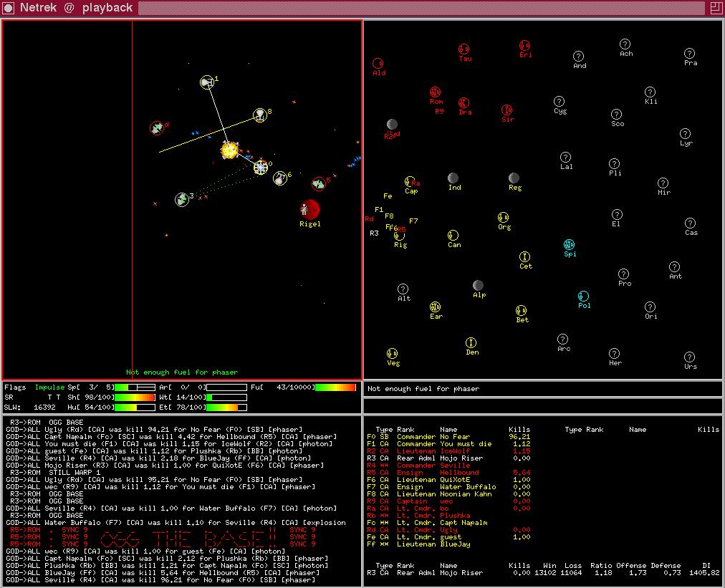
Task: Select planet Org on galactic map
Action: point(503,217)
